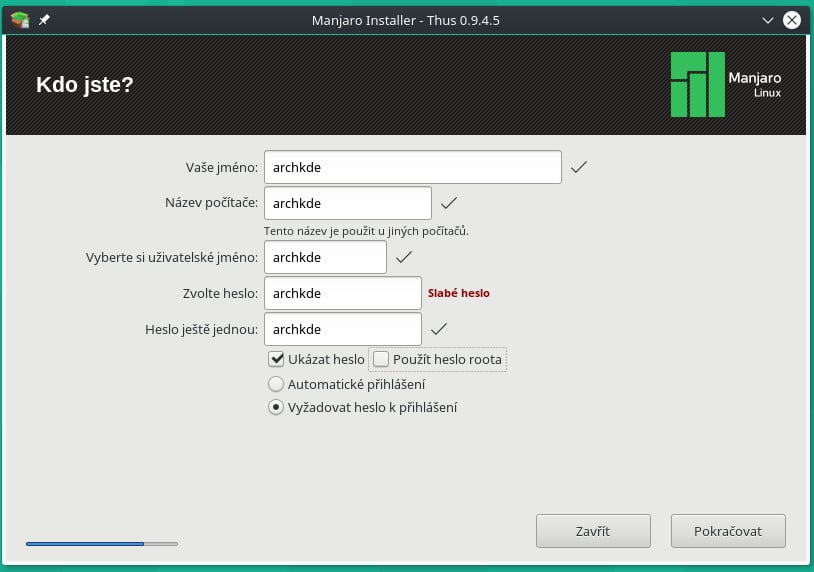The width and height of the screenshot is (814, 572).
Task: Select Vyžadovat heslo k přihlášení option
Action: [x=276, y=407]
